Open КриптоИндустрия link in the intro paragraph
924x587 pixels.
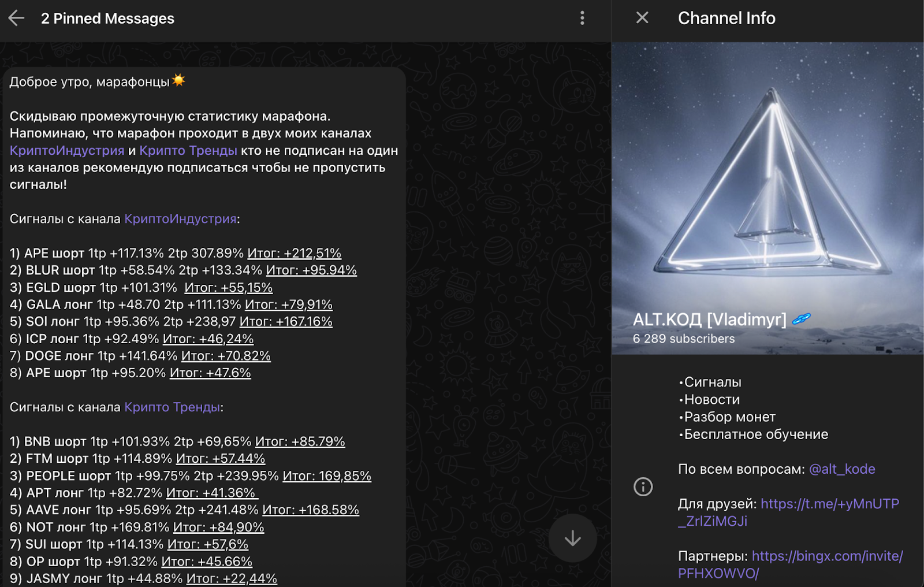[67, 151]
